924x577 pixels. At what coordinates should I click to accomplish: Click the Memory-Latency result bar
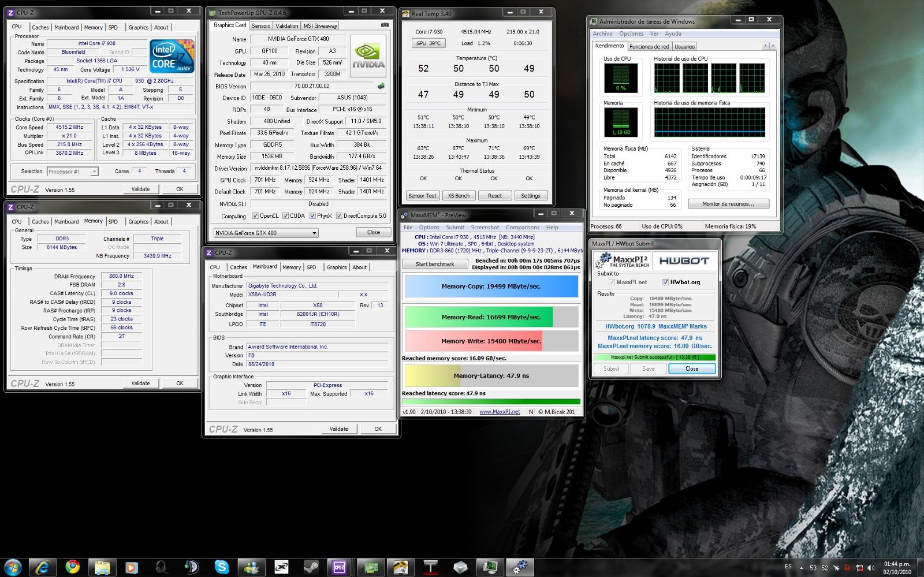click(x=491, y=375)
